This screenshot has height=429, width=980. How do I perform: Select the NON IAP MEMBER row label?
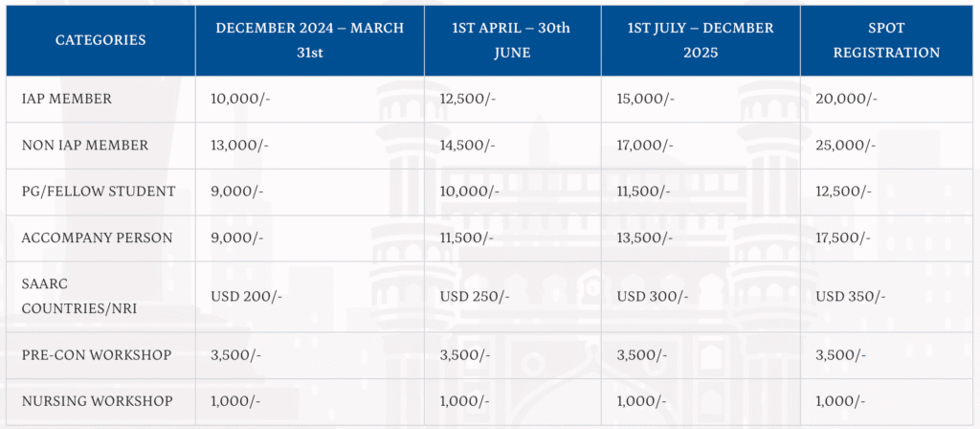[x=85, y=146]
